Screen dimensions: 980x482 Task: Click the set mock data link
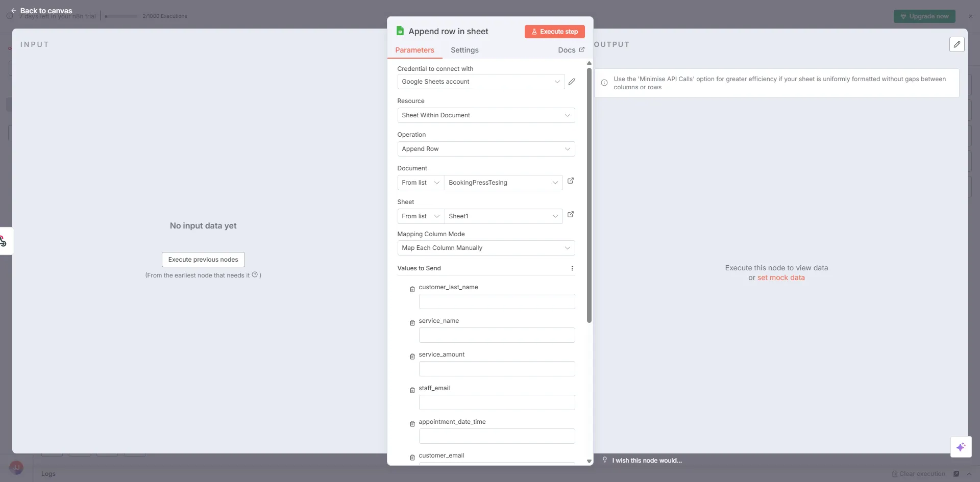click(781, 277)
